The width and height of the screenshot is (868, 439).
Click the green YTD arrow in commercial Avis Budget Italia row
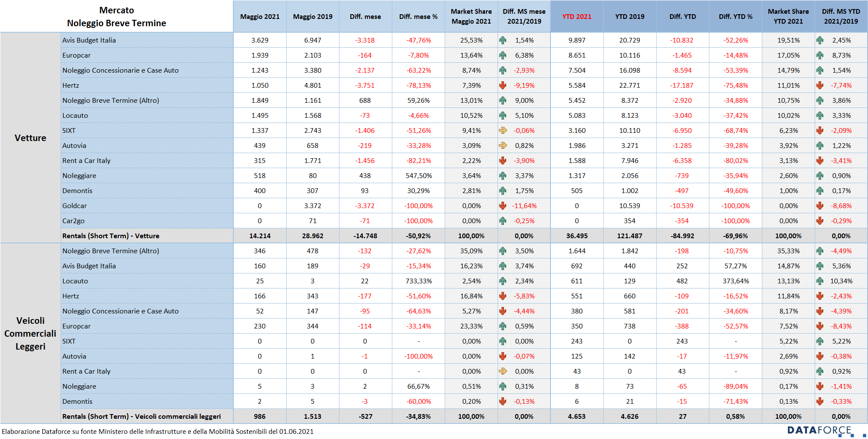(820, 266)
